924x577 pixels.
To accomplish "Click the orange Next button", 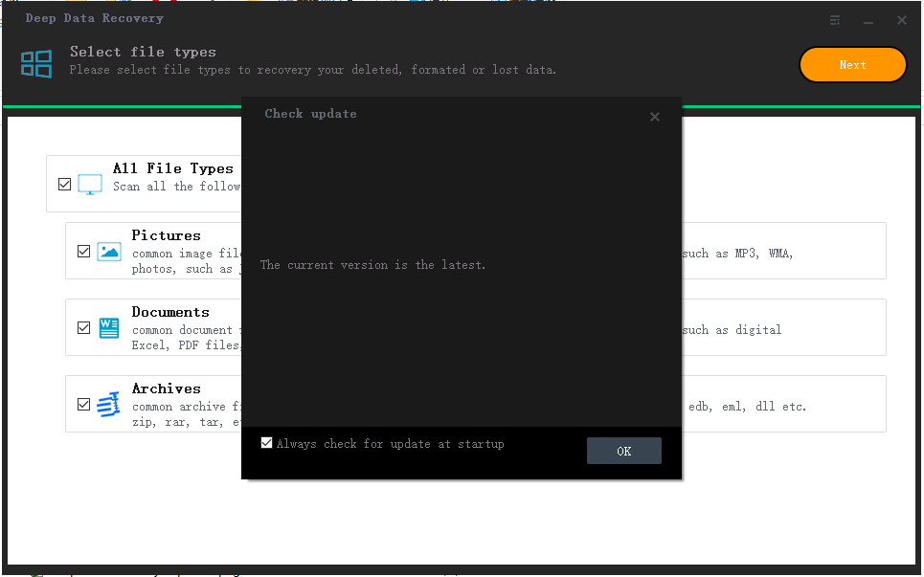I will pos(852,65).
